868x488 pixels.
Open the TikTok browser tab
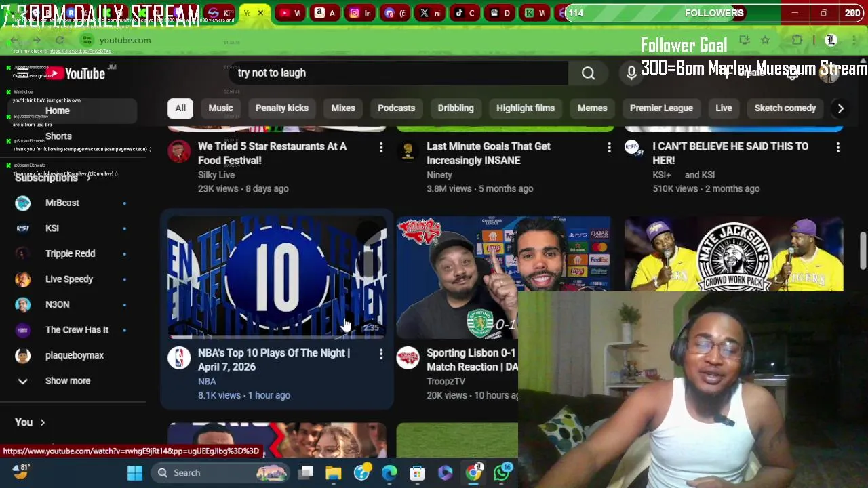tap(465, 13)
